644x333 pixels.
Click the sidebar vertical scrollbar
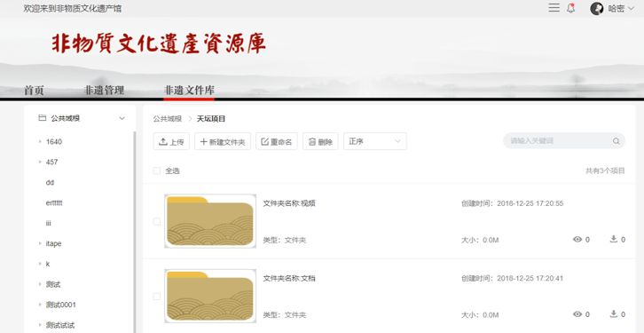tap(134, 232)
